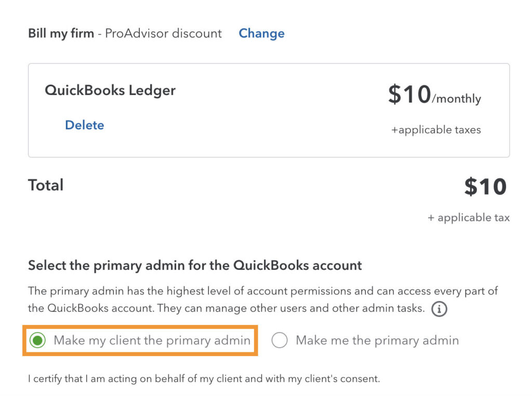This screenshot has height=396, width=532.
Task: Click the 'Select the primary admin' heading
Action: click(195, 266)
